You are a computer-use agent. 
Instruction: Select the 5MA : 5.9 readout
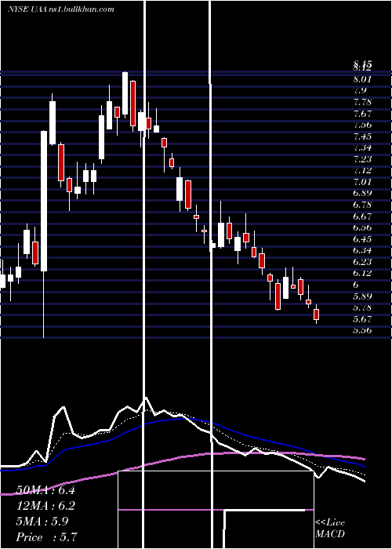pyautogui.click(x=42, y=522)
